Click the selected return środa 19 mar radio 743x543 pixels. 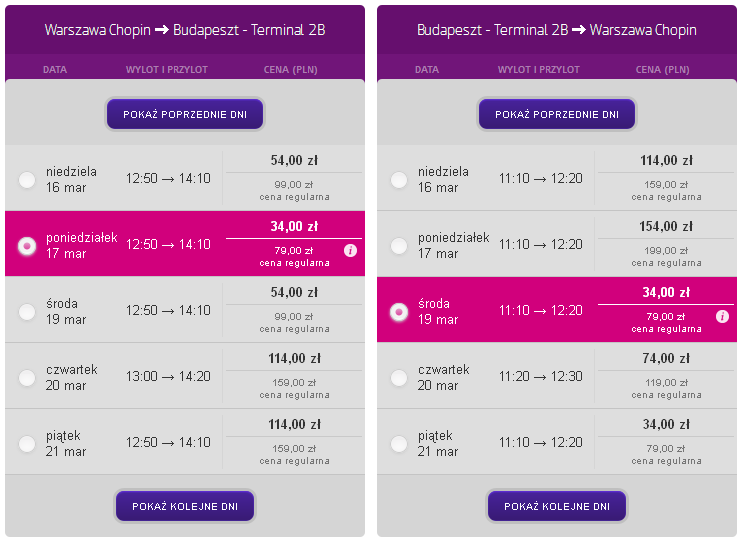pyautogui.click(x=399, y=312)
